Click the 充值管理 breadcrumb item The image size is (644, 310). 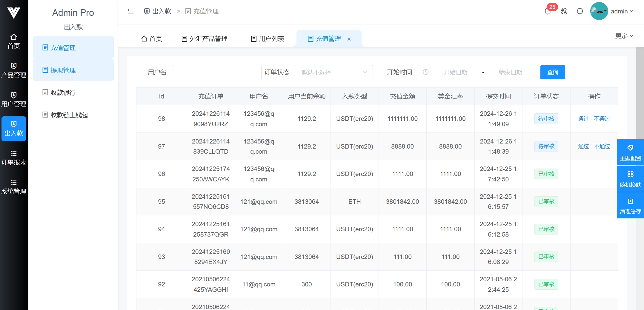(x=202, y=11)
